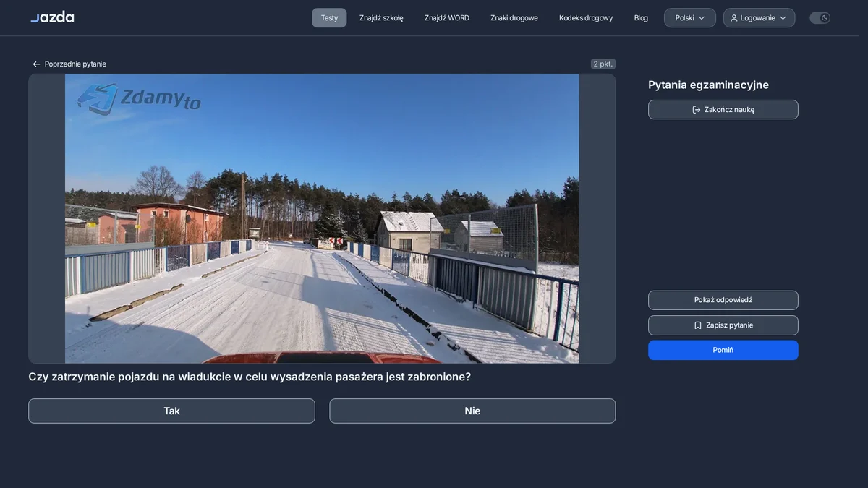Click the snowy viaduct question image

coord(322,218)
